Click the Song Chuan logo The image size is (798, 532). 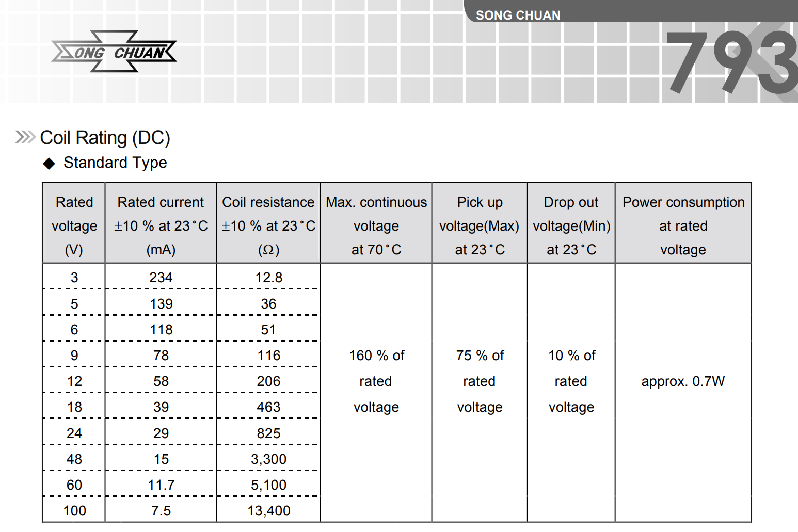tap(114, 51)
